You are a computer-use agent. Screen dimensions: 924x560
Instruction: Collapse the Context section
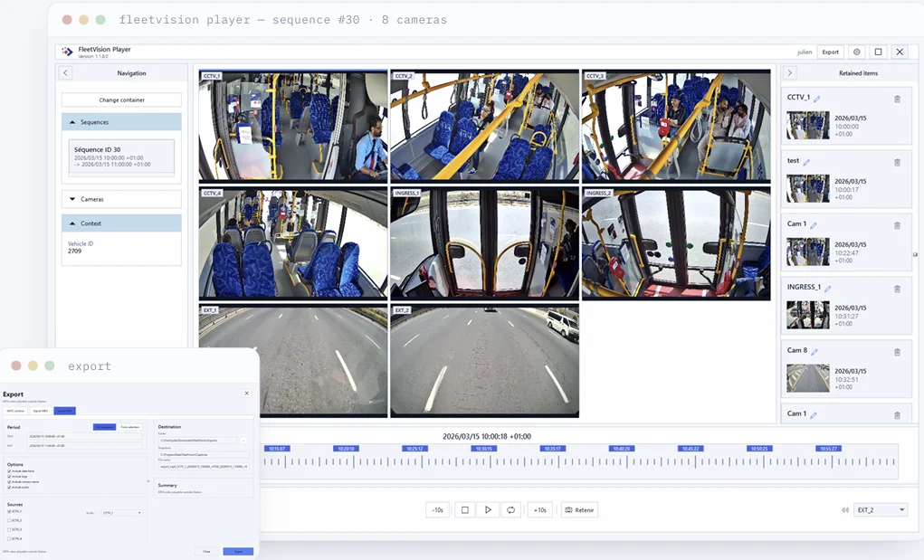pyautogui.click(x=121, y=223)
